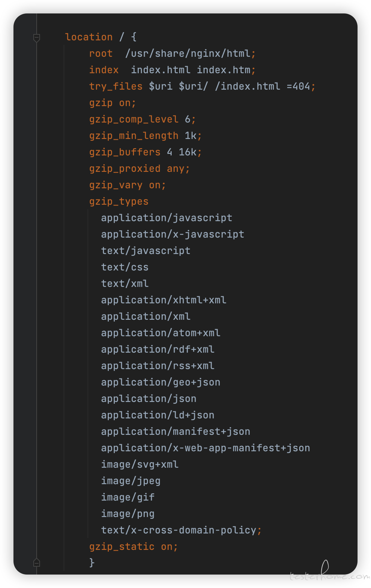Click application/x-web-app-manifest+json entry
The width and height of the screenshot is (371, 588).
205,448
